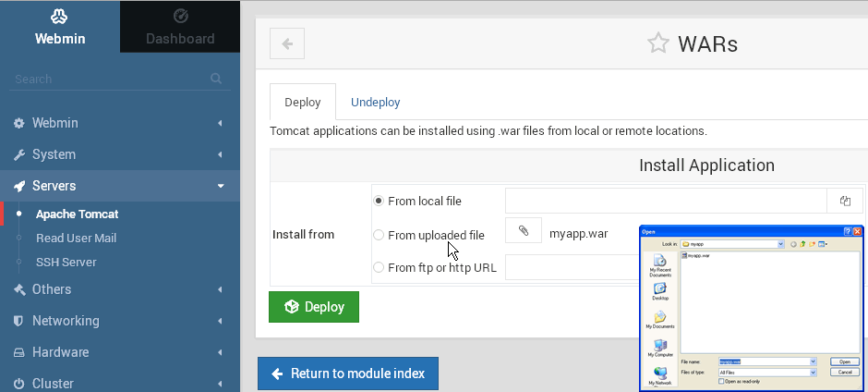Viewport: 868px width, 392px height.
Task: Go to My Documents in Open dialog places bar
Action: point(660,320)
